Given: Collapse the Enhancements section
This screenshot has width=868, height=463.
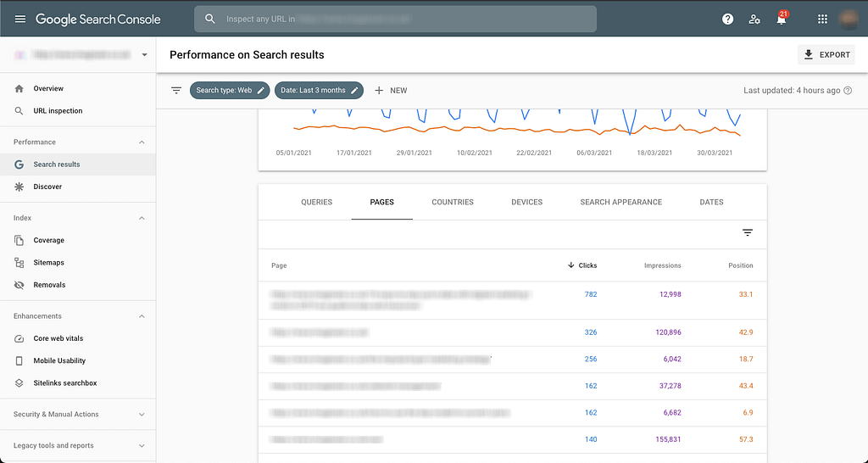Looking at the screenshot, I should coord(142,316).
